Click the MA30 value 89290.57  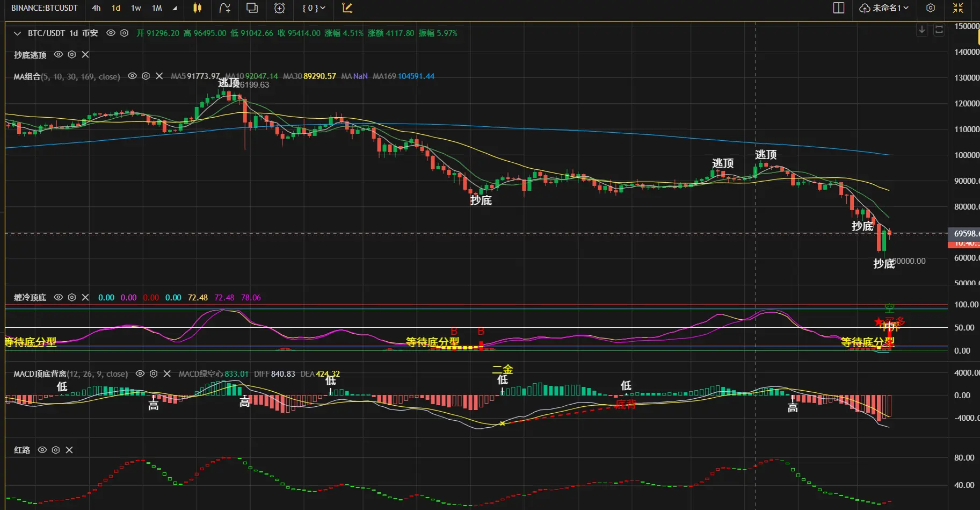tap(320, 76)
